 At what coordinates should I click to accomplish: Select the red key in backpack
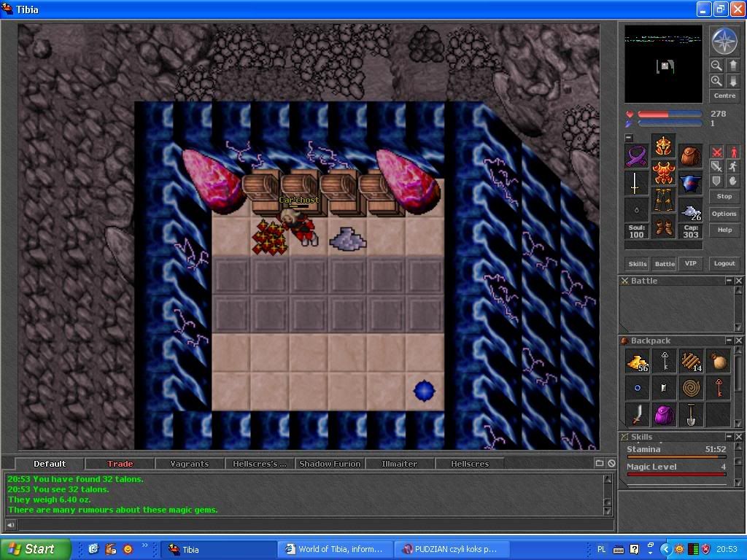coord(719,389)
